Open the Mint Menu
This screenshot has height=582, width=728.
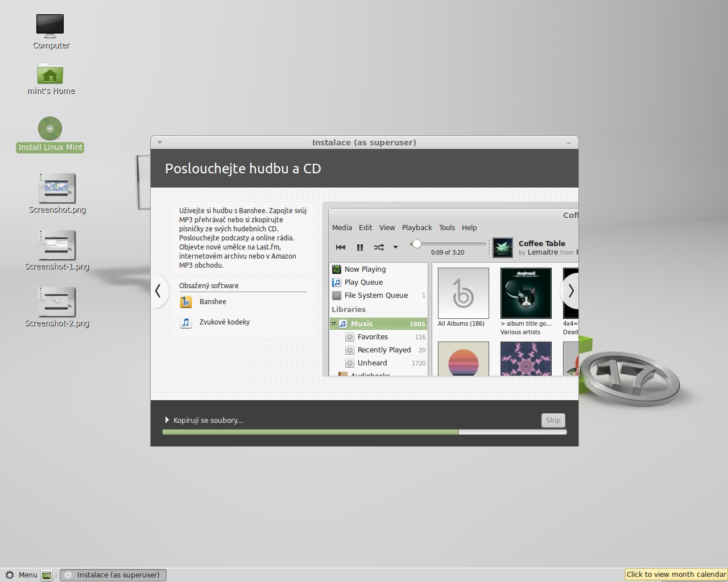21,575
